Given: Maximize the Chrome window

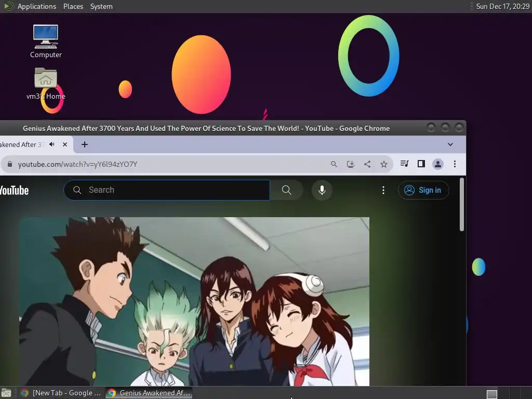Looking at the screenshot, I should click(445, 128).
